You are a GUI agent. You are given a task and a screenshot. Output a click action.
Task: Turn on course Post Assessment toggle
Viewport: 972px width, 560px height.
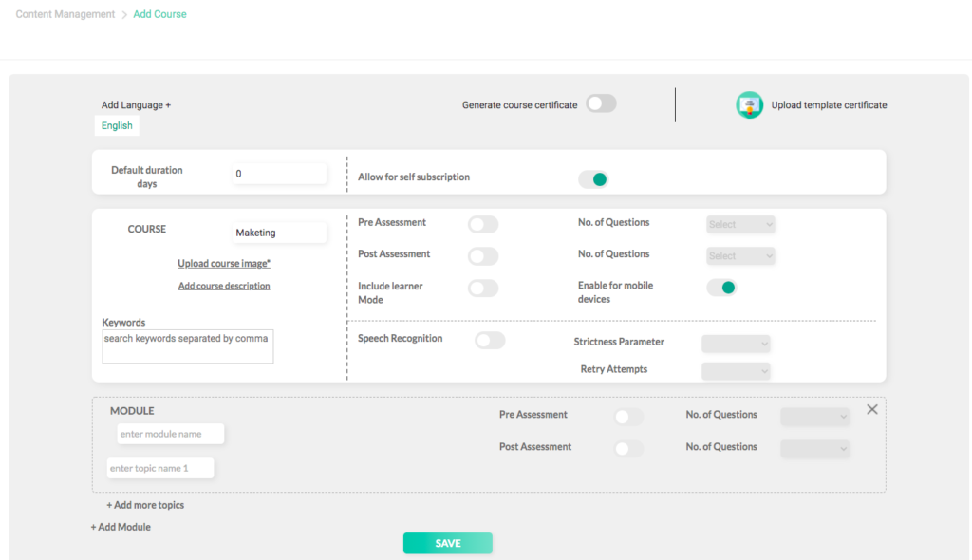(x=482, y=256)
